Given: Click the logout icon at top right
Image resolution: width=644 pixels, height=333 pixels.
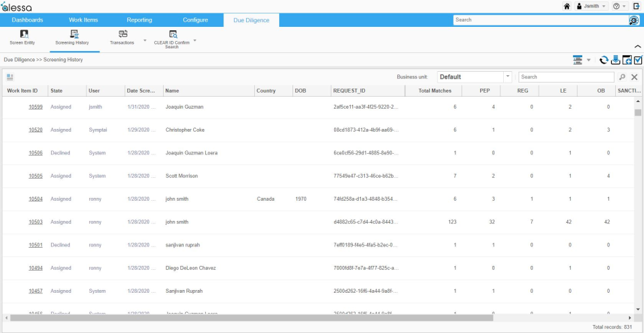Looking at the screenshot, I should pos(636,6).
